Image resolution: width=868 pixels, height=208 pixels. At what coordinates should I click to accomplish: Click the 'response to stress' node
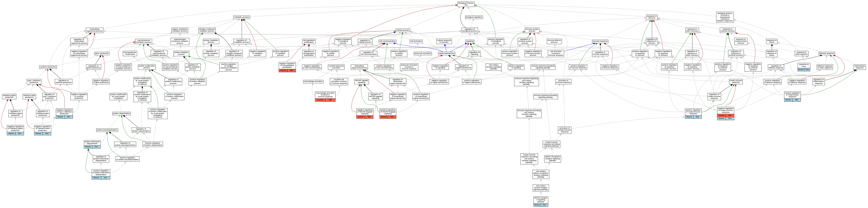point(772,42)
